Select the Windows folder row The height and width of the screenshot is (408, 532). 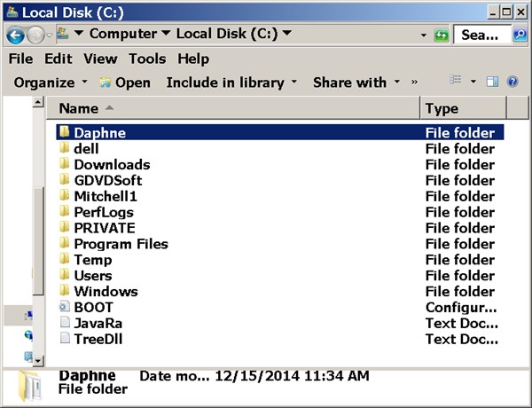click(106, 292)
